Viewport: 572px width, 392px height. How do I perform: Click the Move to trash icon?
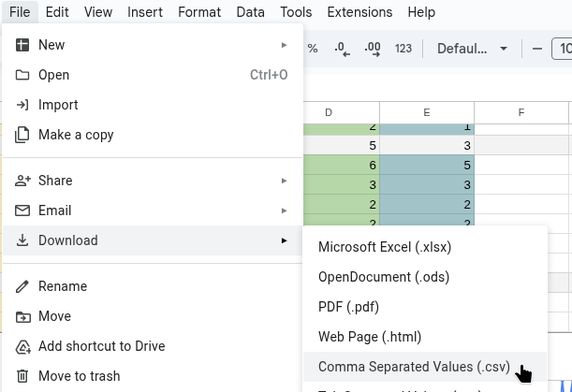coord(22,376)
